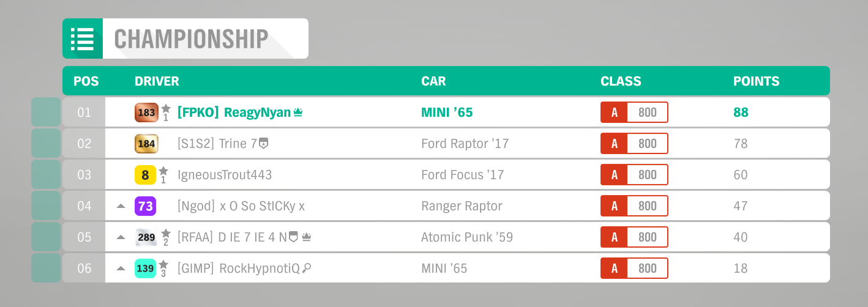The width and height of the screenshot is (868, 307).
Task: Click the purple 73 level badge
Action: pos(145,206)
